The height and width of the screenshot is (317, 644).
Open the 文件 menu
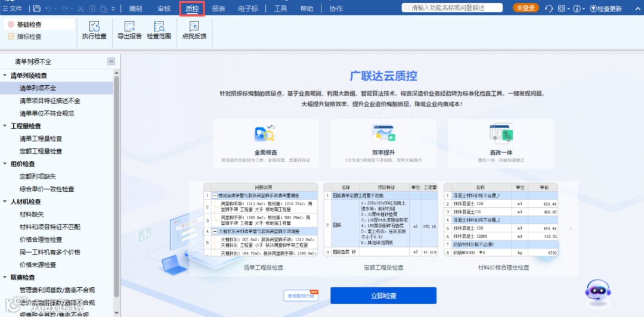pos(13,8)
